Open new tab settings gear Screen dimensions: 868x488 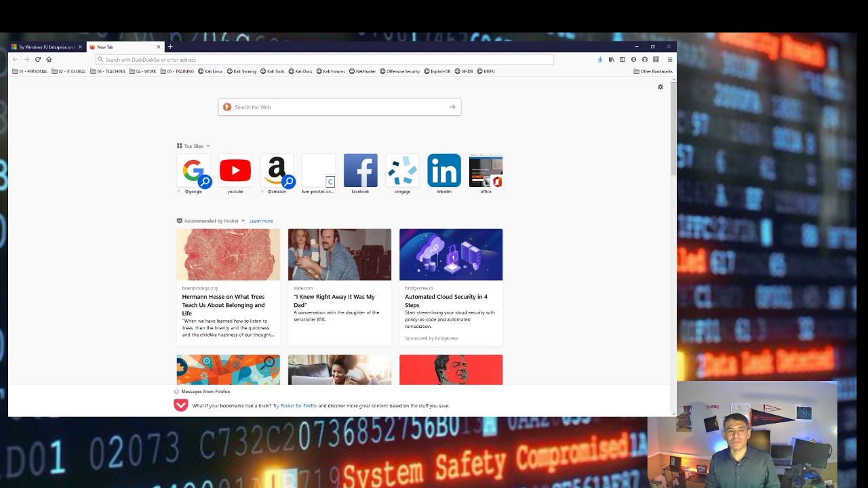(660, 87)
